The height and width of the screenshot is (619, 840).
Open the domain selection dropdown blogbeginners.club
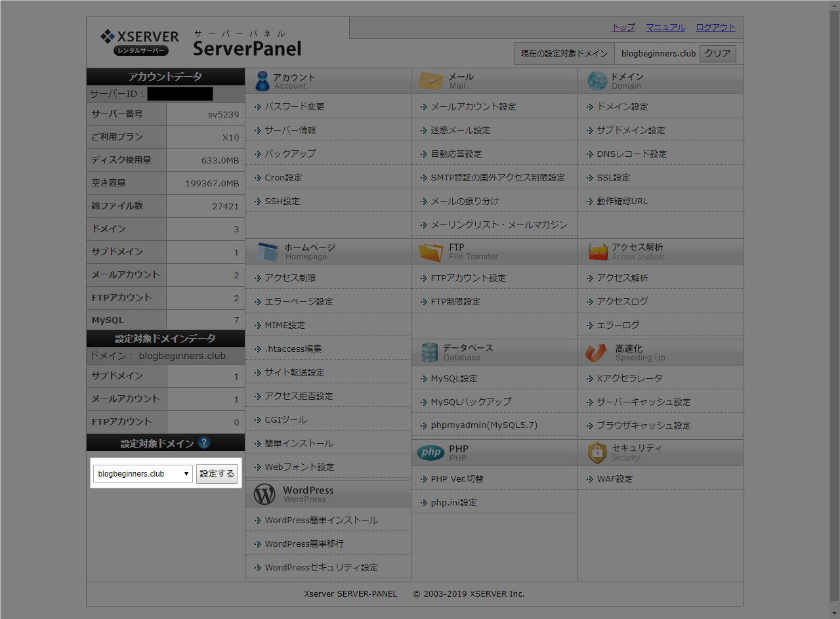pyautogui.click(x=143, y=473)
